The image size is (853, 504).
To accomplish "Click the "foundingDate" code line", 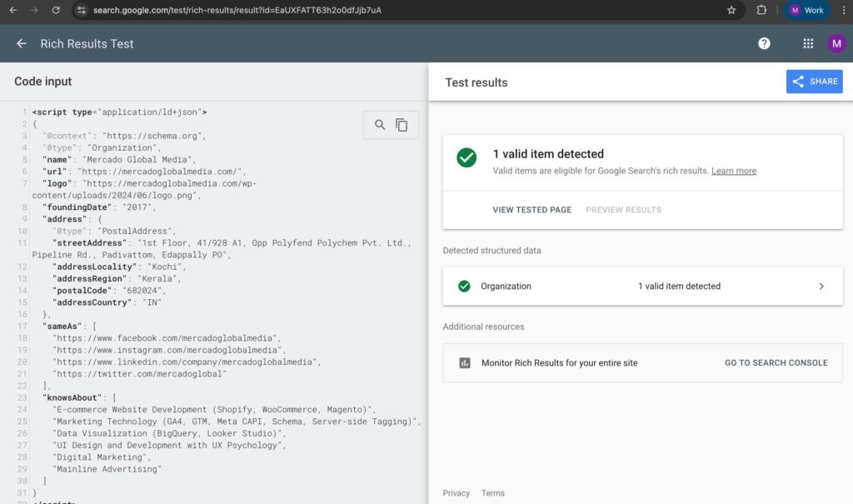I will pos(99,207).
